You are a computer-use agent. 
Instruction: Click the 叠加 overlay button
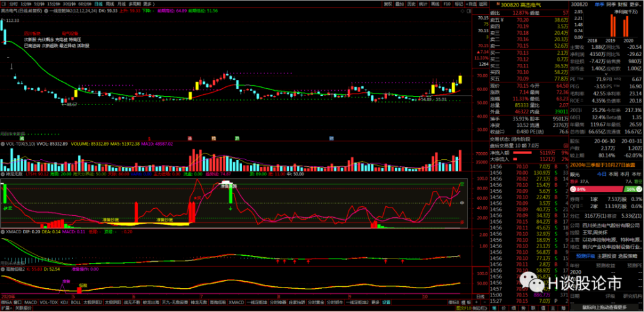(x=400, y=4)
